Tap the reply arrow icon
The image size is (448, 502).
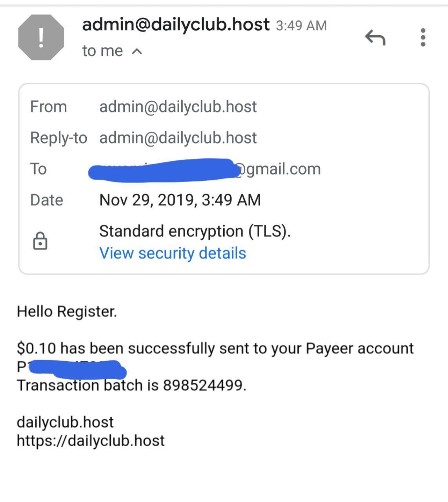(x=375, y=38)
